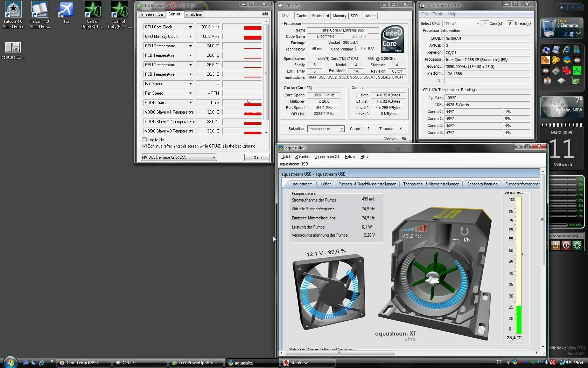Click the clock showing 19:54 in the taskbar
This screenshot has height=368, width=588.
pyautogui.click(x=579, y=363)
